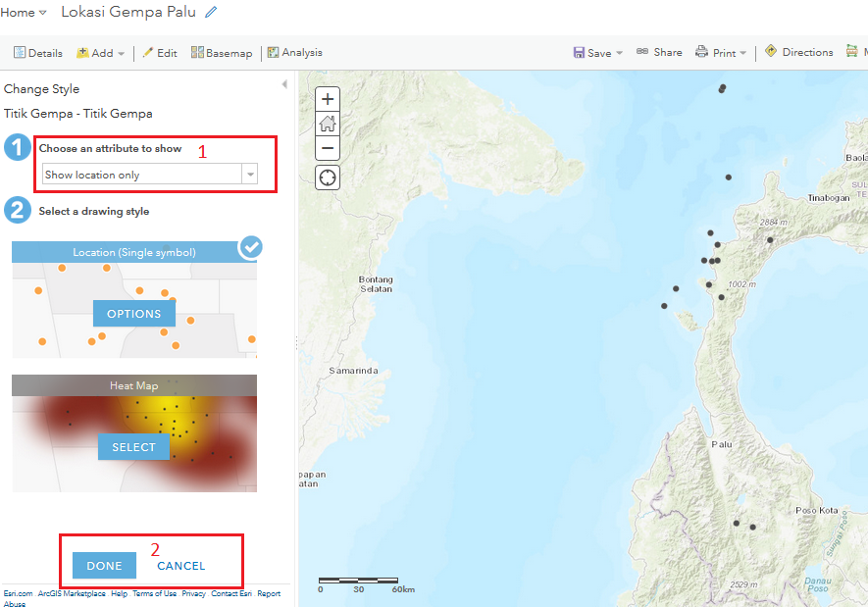Zoom out on the map

pyautogui.click(x=328, y=148)
